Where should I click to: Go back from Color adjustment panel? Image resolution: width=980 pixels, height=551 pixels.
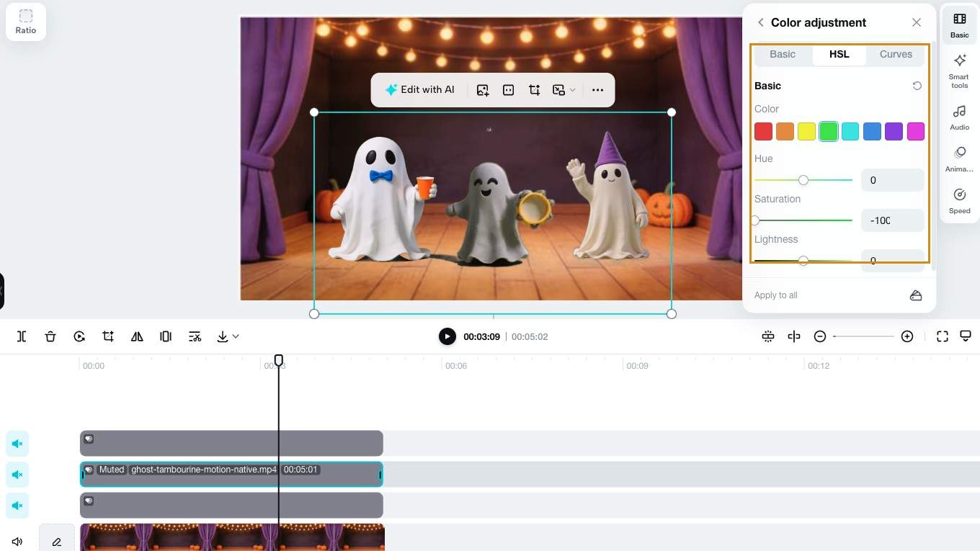(x=760, y=22)
